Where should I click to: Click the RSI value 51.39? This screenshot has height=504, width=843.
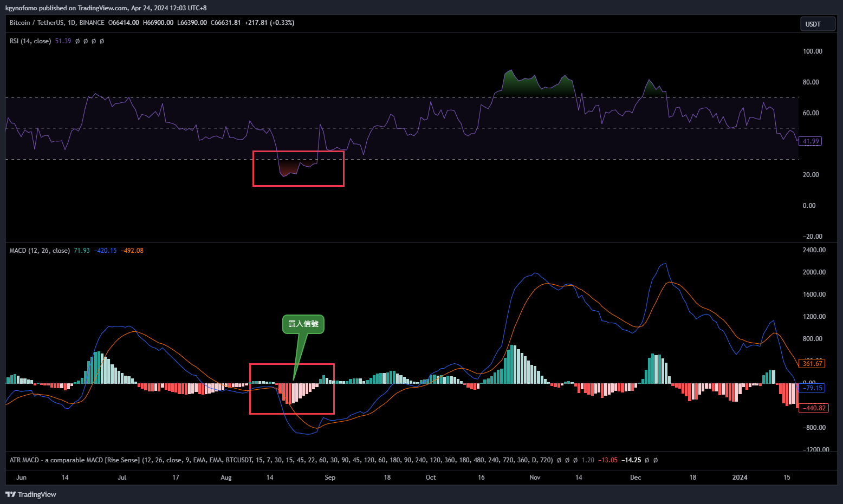tap(63, 41)
